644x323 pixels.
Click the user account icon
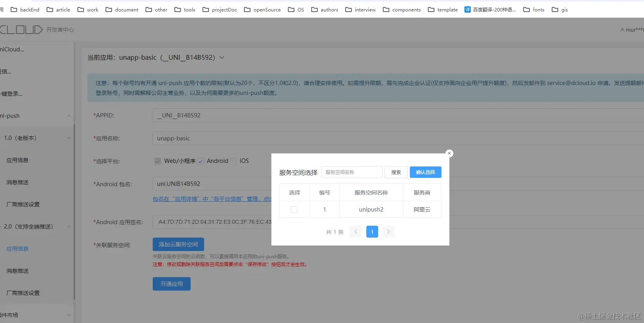point(622,30)
